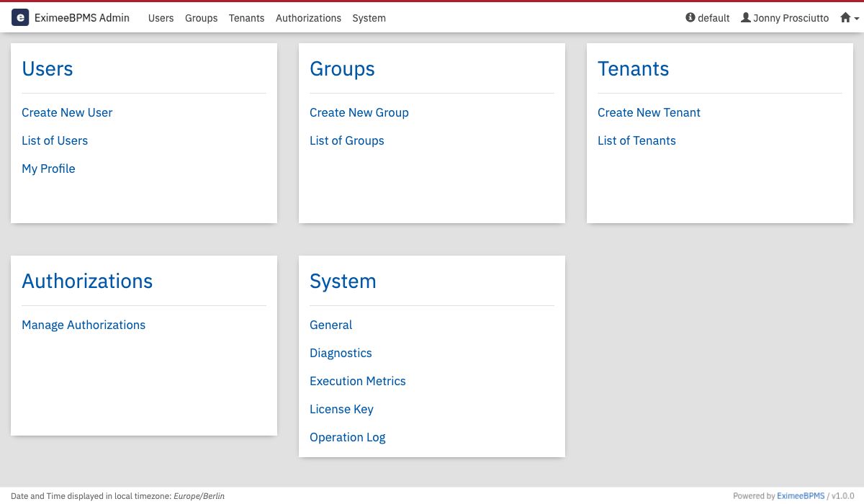Screen dimensions: 864x504
Task: Open the License Key link
Action: tap(341, 409)
